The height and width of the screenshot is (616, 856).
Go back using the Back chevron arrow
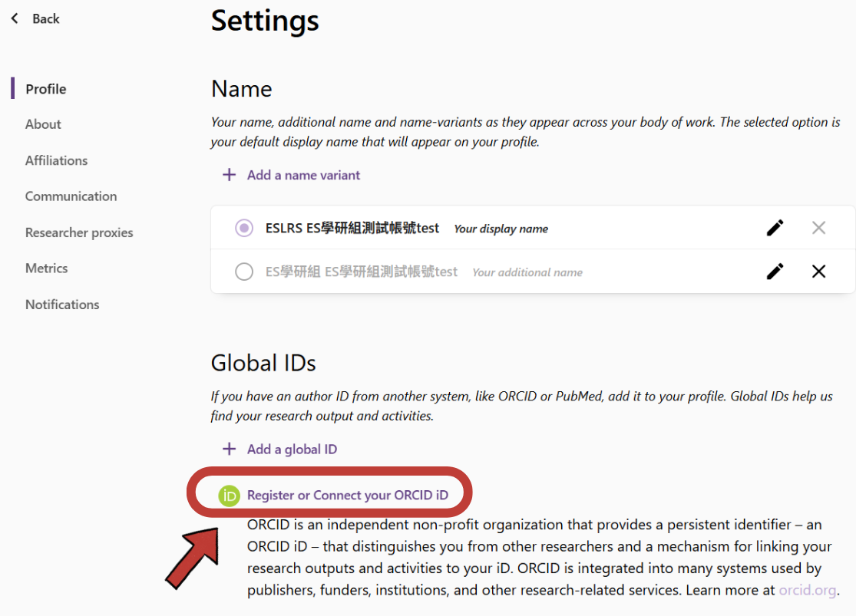pyautogui.click(x=15, y=18)
